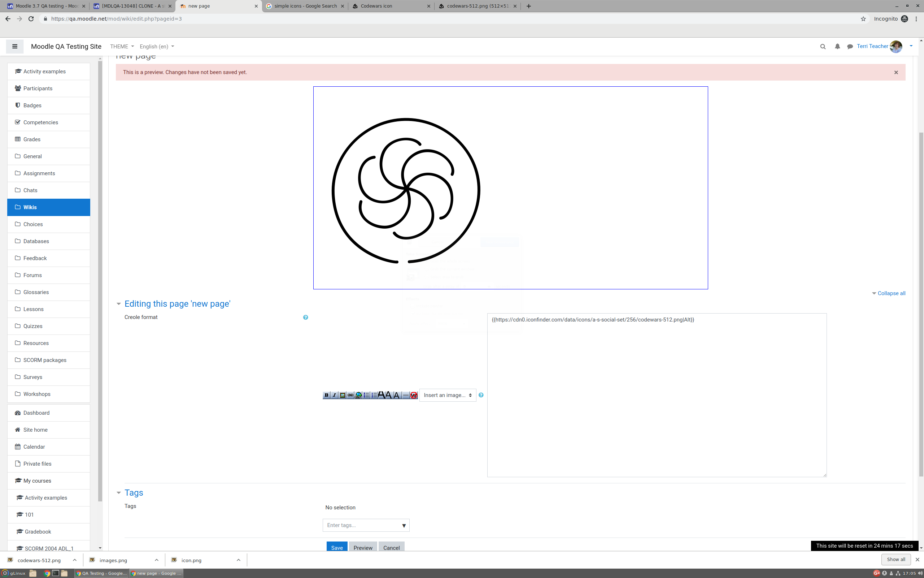Open the tags suggestion dropdown arrow
924x578 pixels.
404,525
